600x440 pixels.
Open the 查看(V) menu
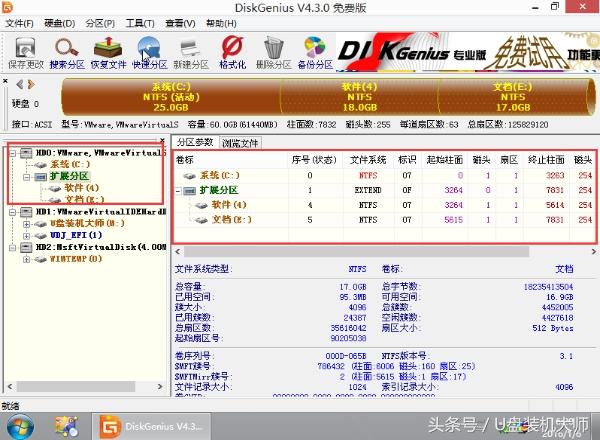click(x=180, y=23)
